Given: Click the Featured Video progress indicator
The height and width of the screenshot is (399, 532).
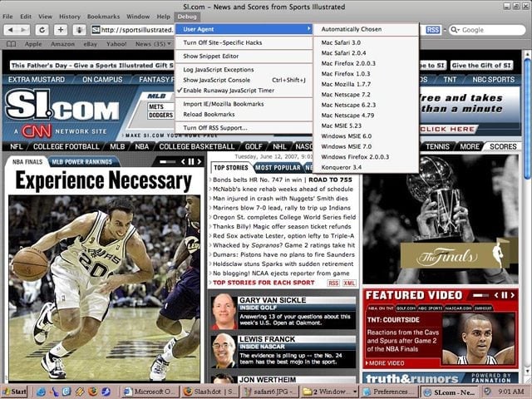Looking at the screenshot, I should pyautogui.click(x=480, y=295).
